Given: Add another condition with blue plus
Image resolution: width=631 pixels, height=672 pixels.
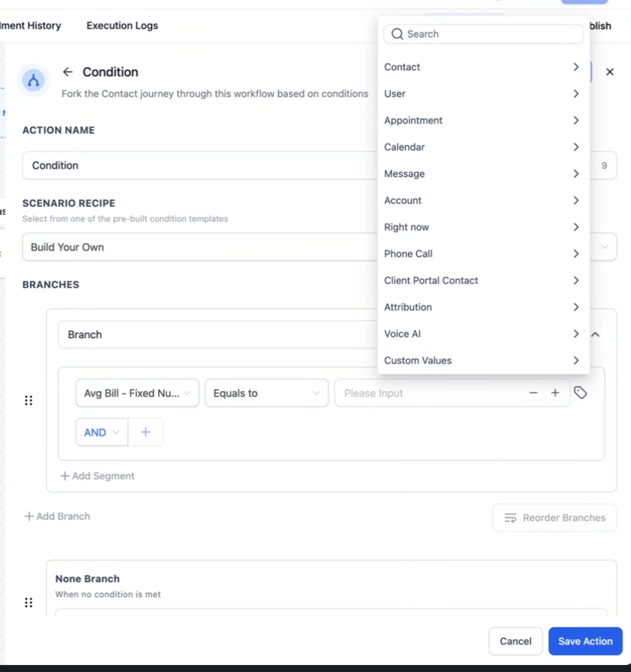Looking at the screenshot, I should [x=146, y=432].
